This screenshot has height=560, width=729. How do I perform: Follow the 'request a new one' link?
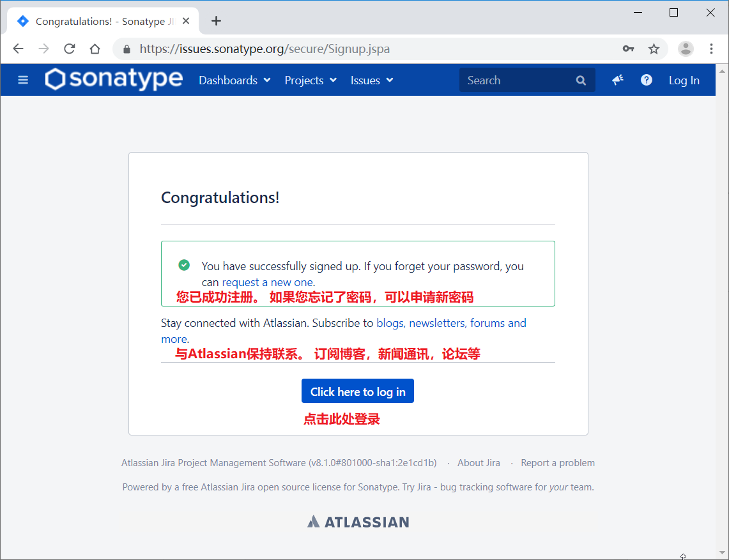268,282
